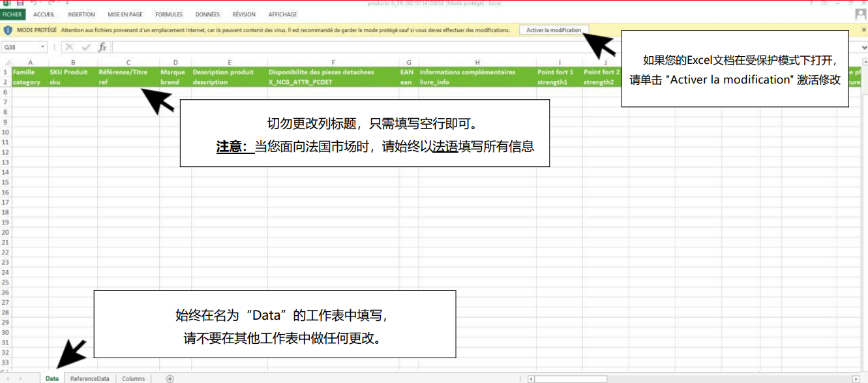Click the user account avatar icon

click(x=860, y=14)
